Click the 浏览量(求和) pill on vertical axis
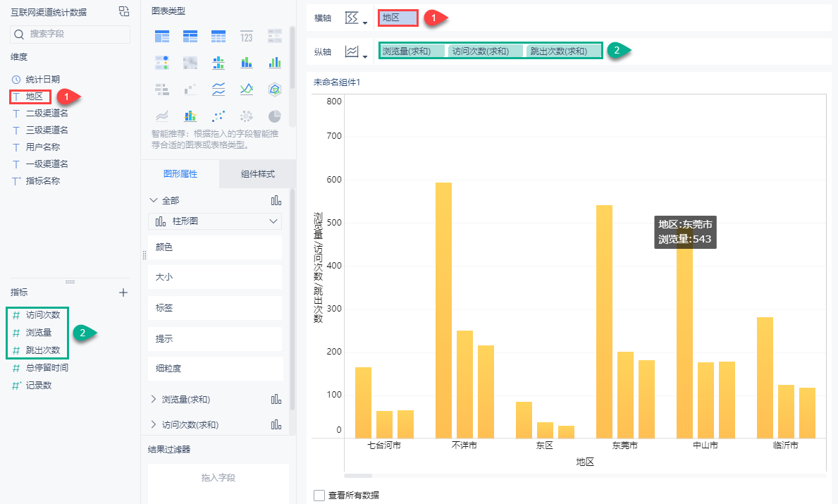This screenshot has height=504, width=838. [412, 51]
